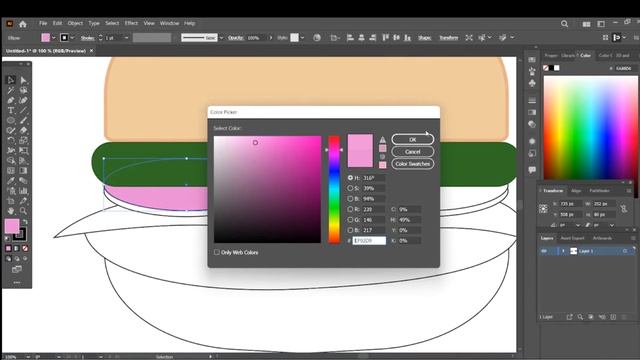
Task: Select the Eyedropper tool
Action: (11, 180)
